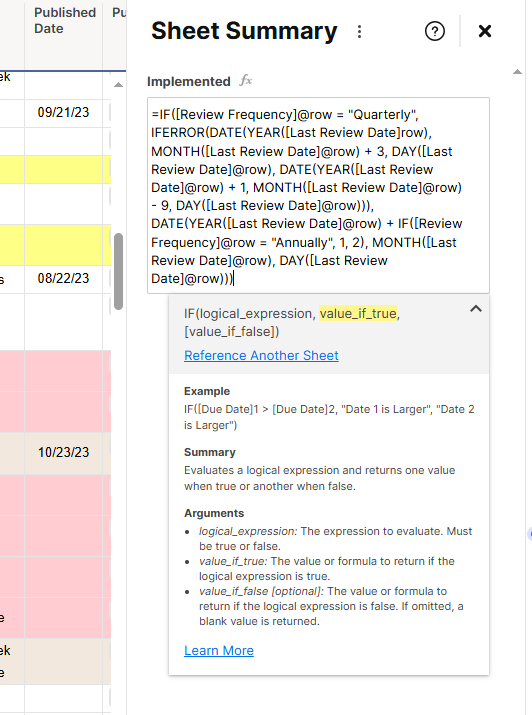532x715 pixels.
Task: Click inside the Implemented formula text box
Action: [x=318, y=196]
